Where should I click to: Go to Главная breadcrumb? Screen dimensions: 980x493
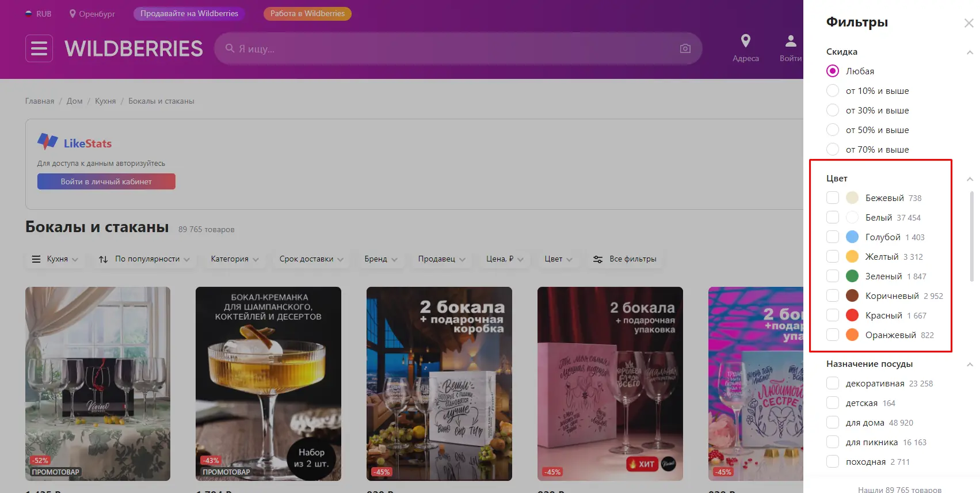tap(40, 101)
